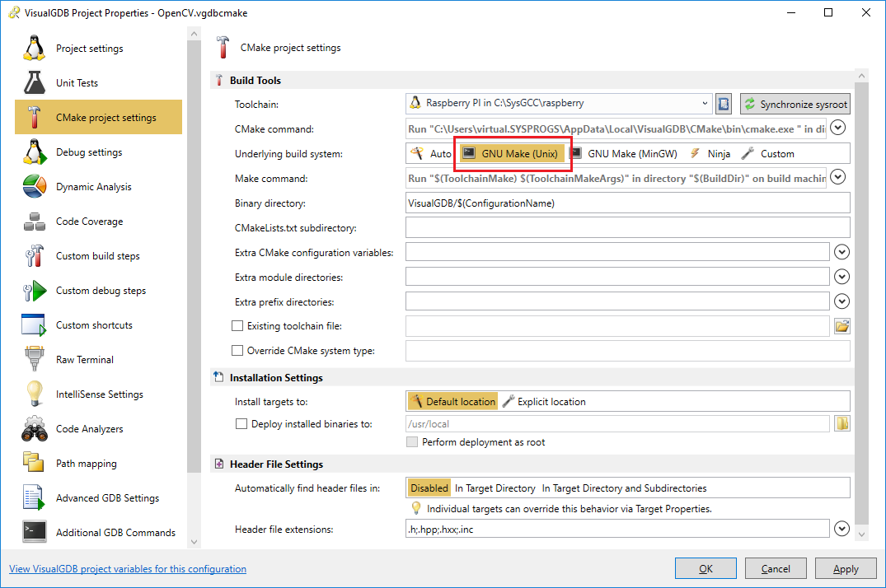Click the Unit Tests flask icon
886x588 pixels.
(x=35, y=82)
